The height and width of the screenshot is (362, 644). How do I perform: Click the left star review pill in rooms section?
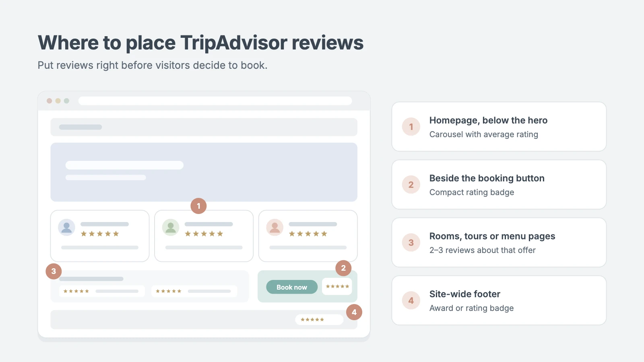(102, 291)
